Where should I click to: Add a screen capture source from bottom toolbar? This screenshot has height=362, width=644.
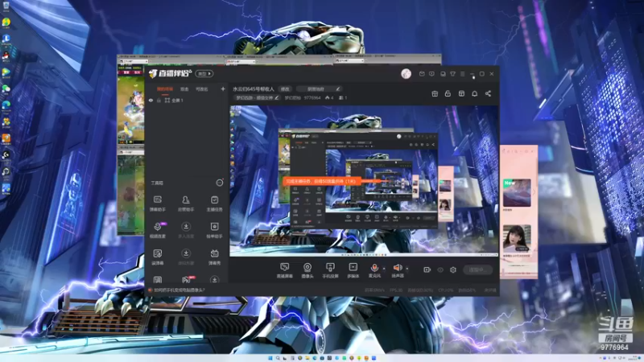click(284, 270)
